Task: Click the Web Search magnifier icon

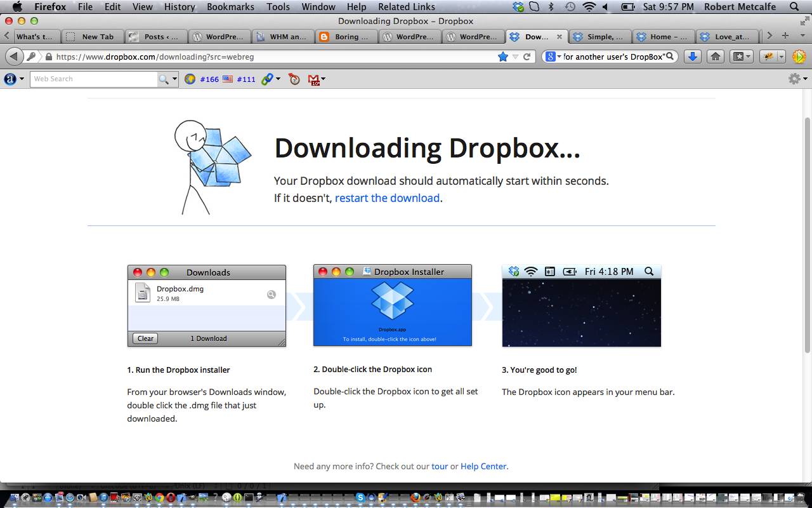Action: (164, 79)
